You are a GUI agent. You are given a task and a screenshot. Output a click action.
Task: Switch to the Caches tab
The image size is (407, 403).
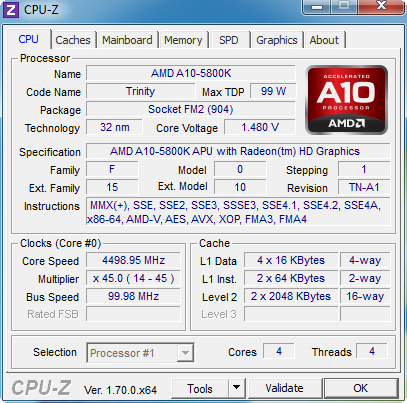pos(73,40)
